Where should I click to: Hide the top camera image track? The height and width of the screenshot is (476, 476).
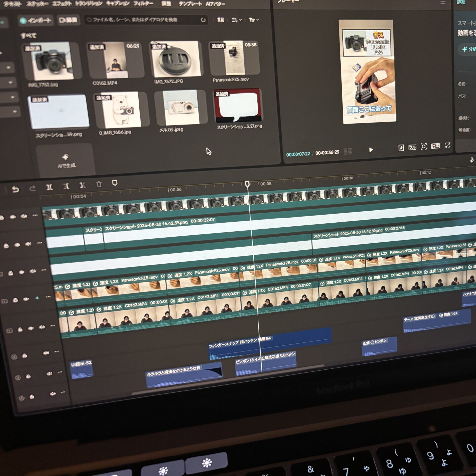tap(13, 217)
